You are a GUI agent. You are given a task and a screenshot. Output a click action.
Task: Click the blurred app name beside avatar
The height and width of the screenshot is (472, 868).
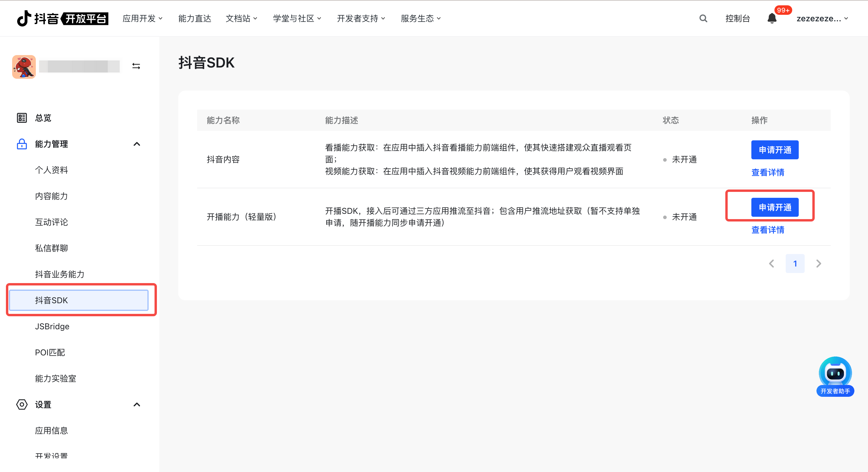click(x=80, y=66)
